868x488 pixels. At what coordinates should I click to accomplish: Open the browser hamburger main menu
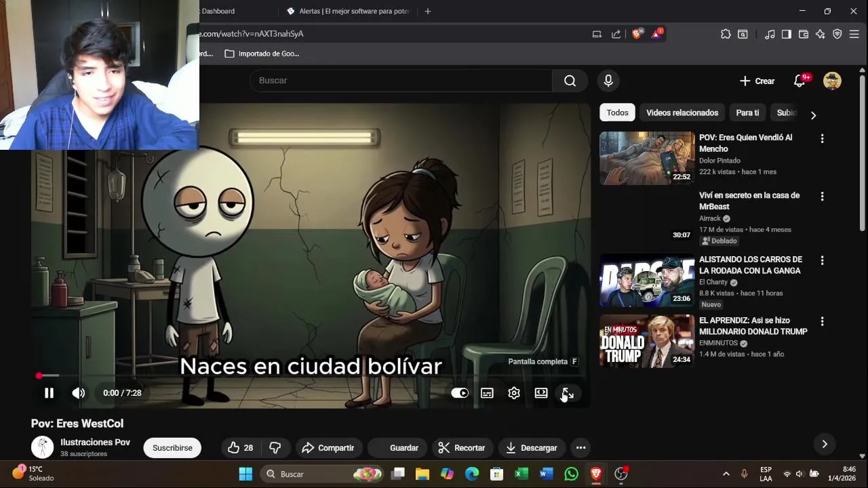854,34
